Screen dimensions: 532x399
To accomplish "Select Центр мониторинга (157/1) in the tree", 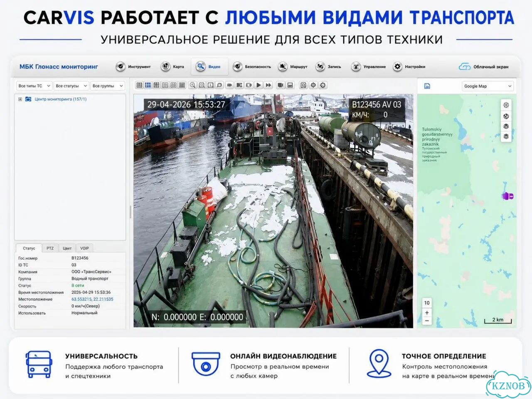I will (60, 99).
